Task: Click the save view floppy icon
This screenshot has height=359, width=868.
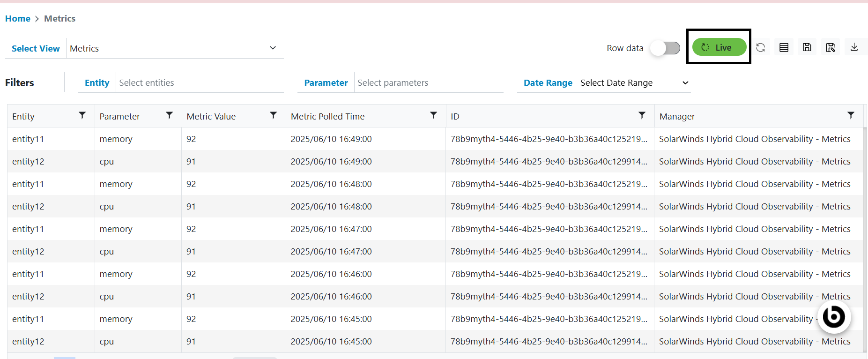Action: [807, 47]
